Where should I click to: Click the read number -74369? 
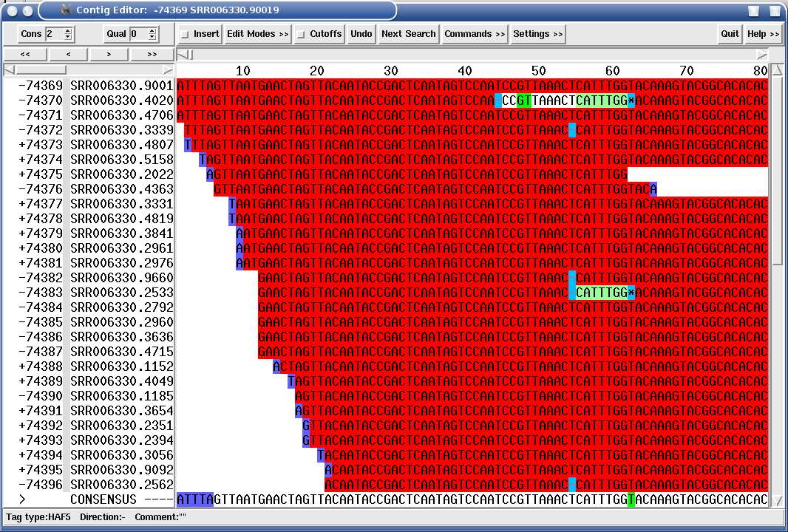coord(40,86)
